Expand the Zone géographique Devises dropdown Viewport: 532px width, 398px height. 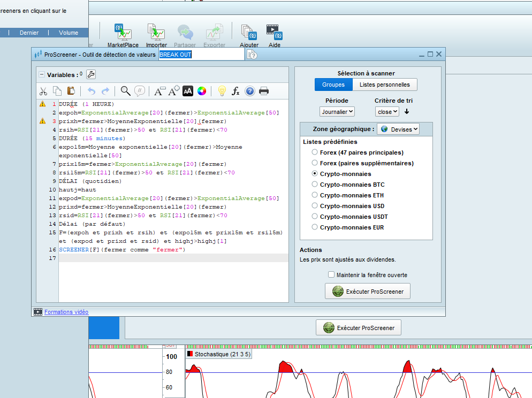[398, 129]
